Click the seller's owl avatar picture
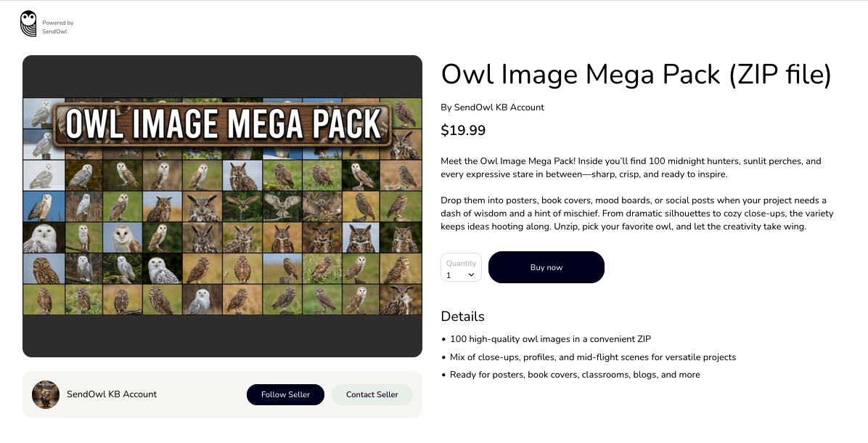This screenshot has height=443, width=868. point(46,394)
